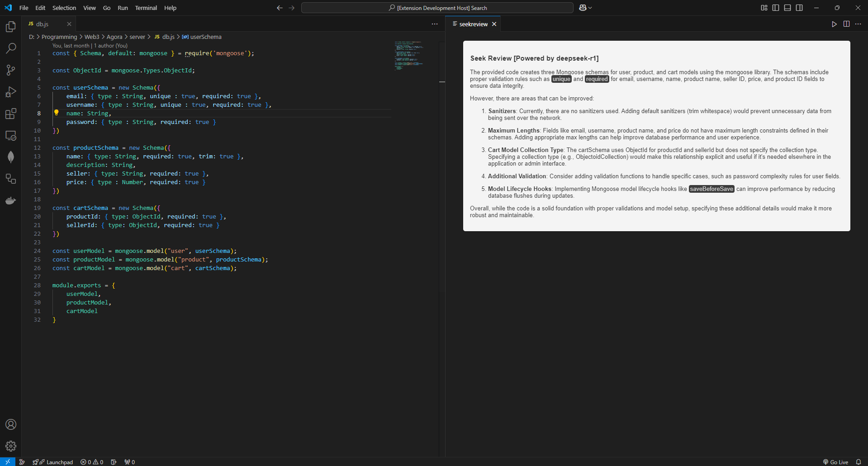Expand the Copilot dropdown arrow in title bar
Screen dimensions: 868x466
pyautogui.click(x=590, y=8)
